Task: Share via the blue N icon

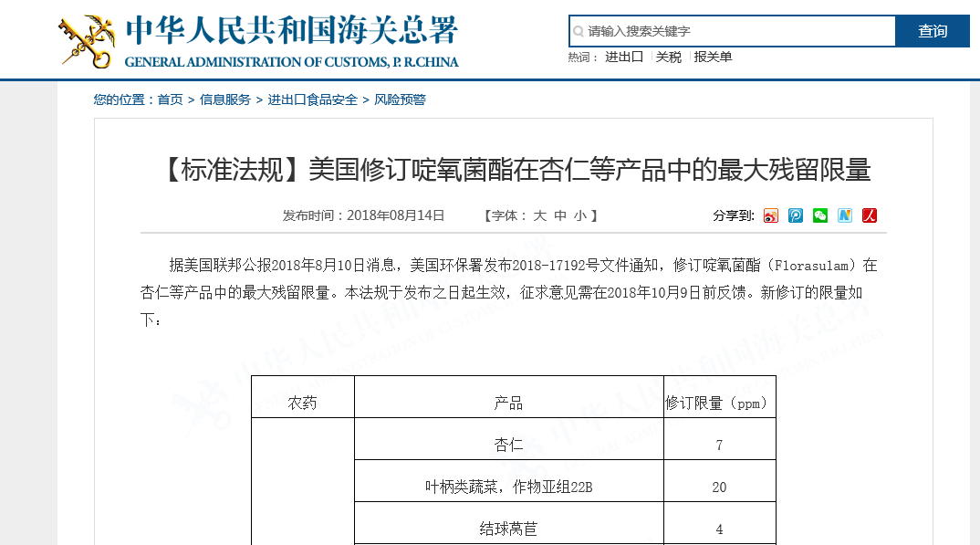Action: 845,215
